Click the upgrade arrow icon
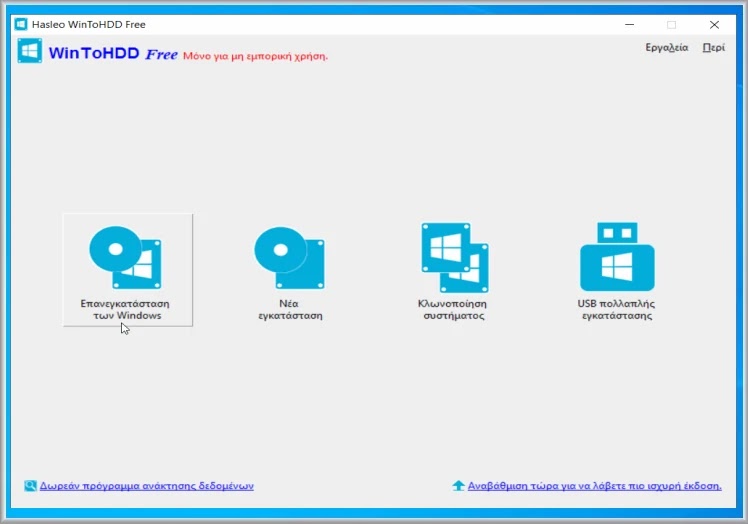Viewport: 748px width, 524px height. click(x=458, y=486)
